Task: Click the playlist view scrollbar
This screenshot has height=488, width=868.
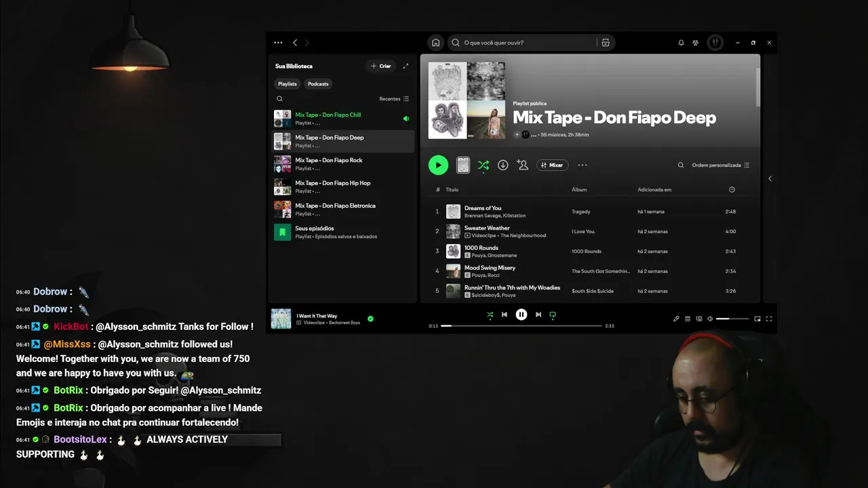Action: (x=758, y=87)
